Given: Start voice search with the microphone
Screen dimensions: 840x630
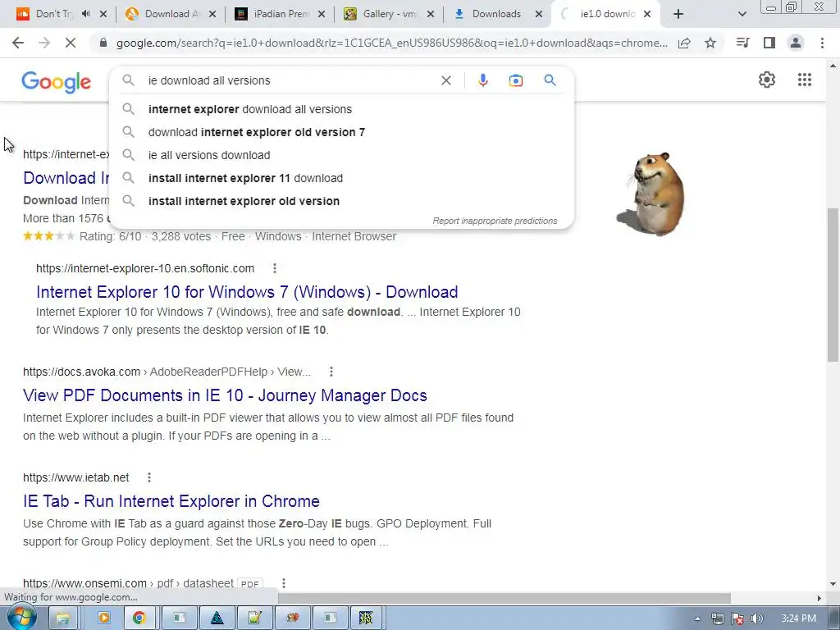Looking at the screenshot, I should pyautogui.click(x=482, y=80).
